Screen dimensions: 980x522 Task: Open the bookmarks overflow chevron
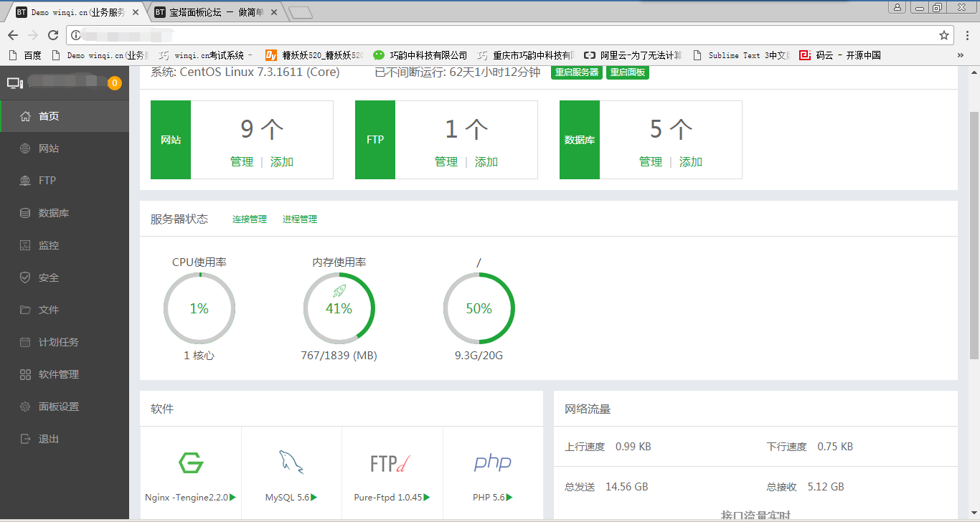coord(961,55)
